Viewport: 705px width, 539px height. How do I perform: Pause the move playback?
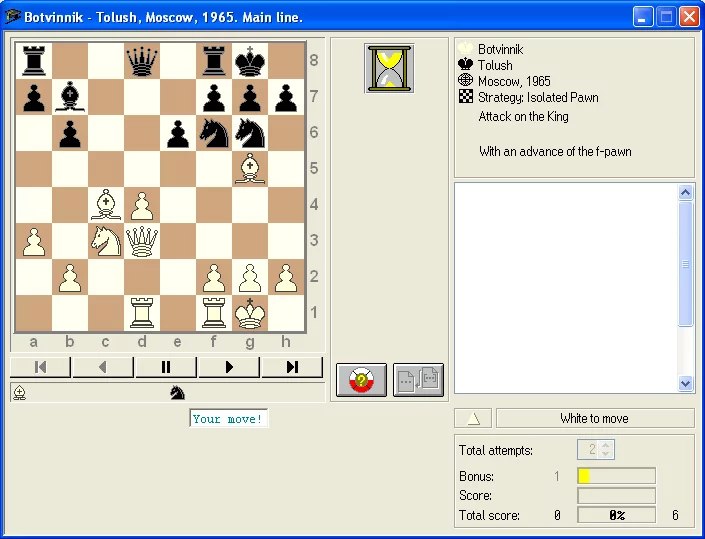166,367
